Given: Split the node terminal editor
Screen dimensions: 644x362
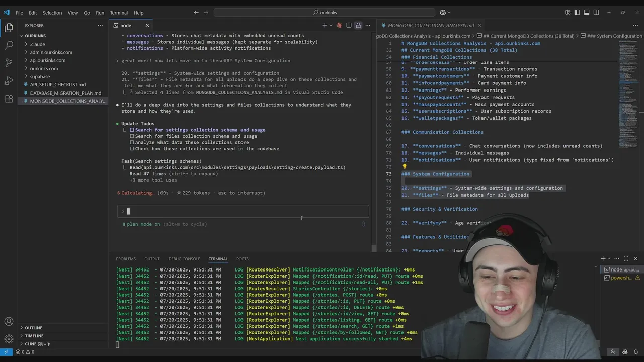Looking at the screenshot, I should tap(349, 25).
